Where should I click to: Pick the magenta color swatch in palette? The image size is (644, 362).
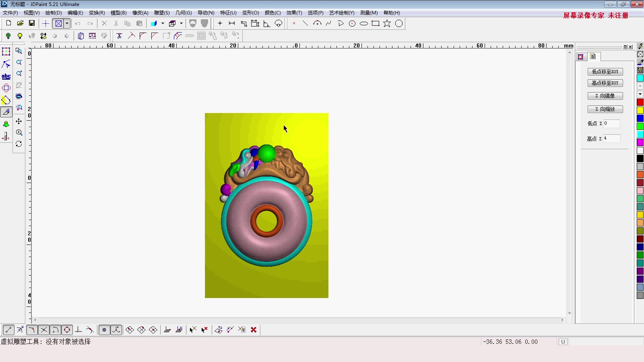640,142
